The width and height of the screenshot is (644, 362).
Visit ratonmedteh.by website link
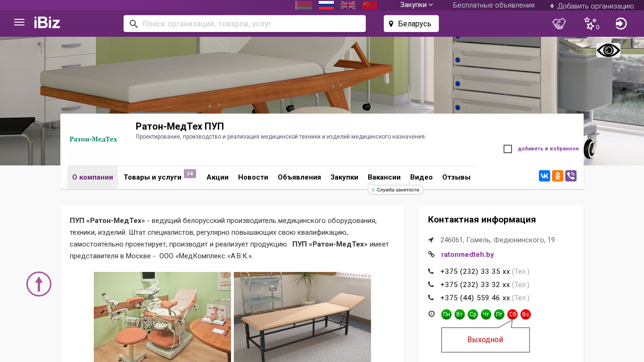tap(468, 255)
